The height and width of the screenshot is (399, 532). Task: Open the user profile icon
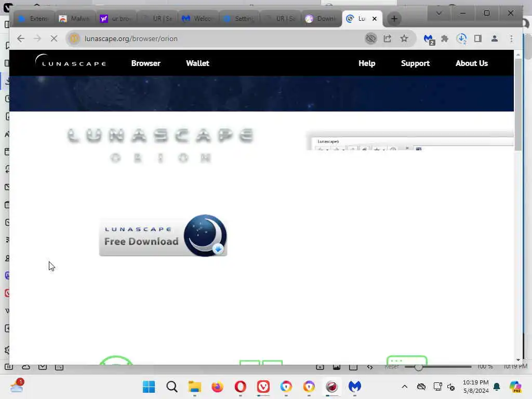pyautogui.click(x=495, y=38)
